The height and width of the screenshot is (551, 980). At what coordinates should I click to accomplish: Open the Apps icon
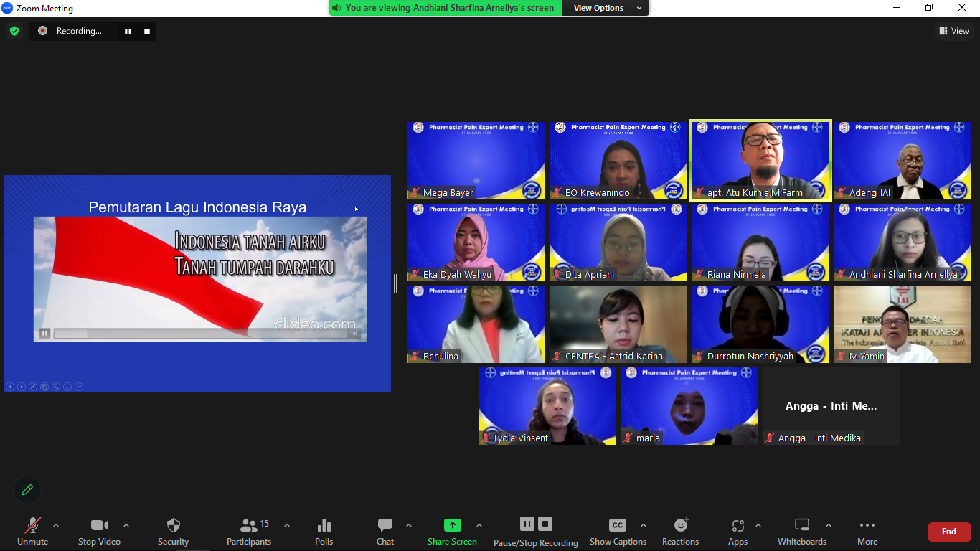point(738,526)
